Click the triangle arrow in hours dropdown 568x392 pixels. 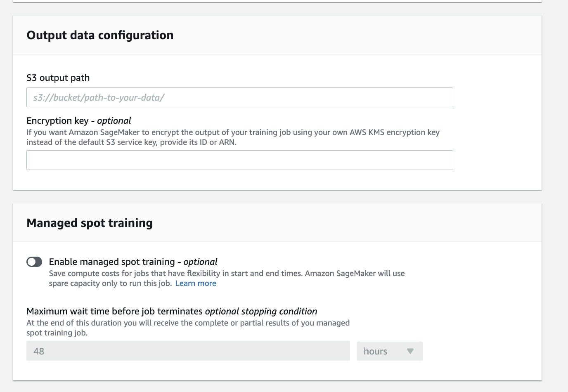(410, 351)
